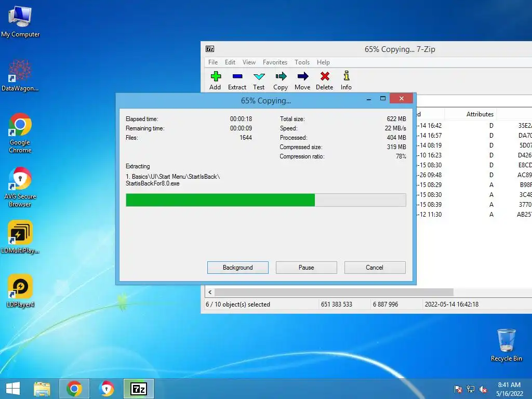
Task: Click the 2022-05-14 16:42:18 status bar entry
Action: point(451,304)
